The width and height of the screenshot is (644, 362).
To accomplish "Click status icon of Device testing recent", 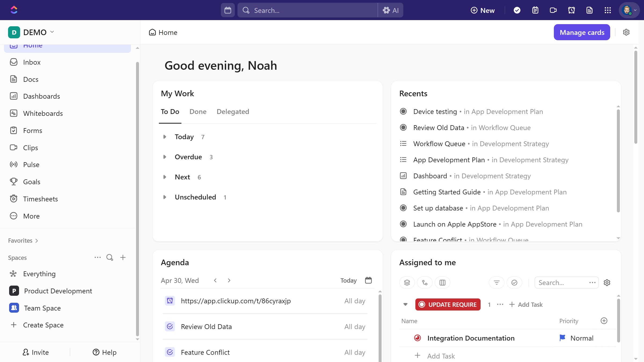I will [x=403, y=111].
